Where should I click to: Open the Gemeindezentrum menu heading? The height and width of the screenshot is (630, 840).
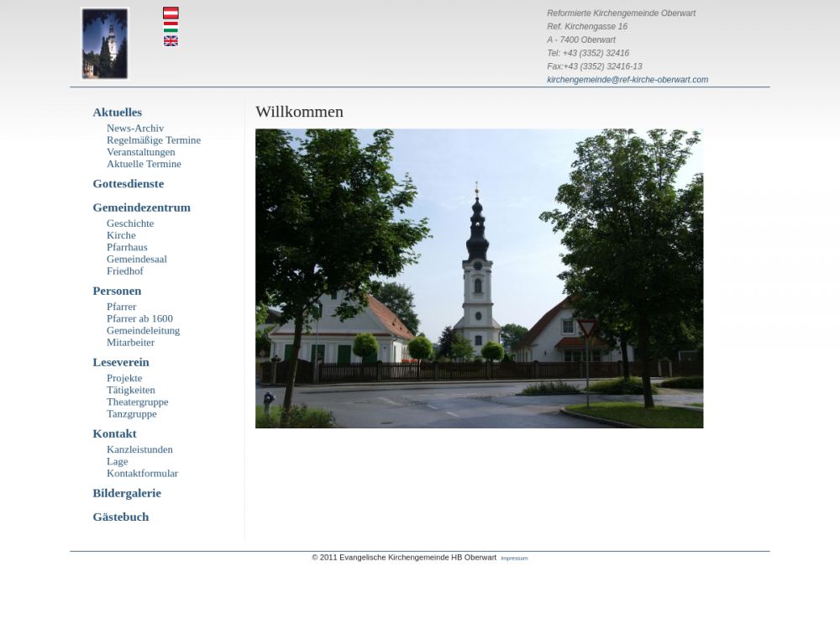point(141,207)
